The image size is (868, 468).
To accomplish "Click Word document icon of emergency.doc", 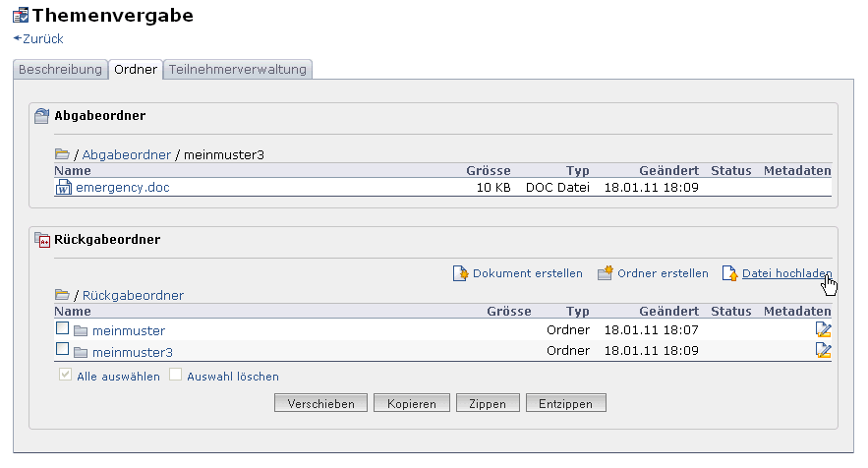I will point(64,188).
